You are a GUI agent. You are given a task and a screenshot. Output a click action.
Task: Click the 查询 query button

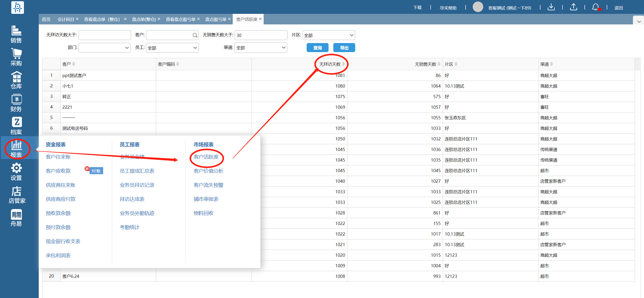point(317,48)
